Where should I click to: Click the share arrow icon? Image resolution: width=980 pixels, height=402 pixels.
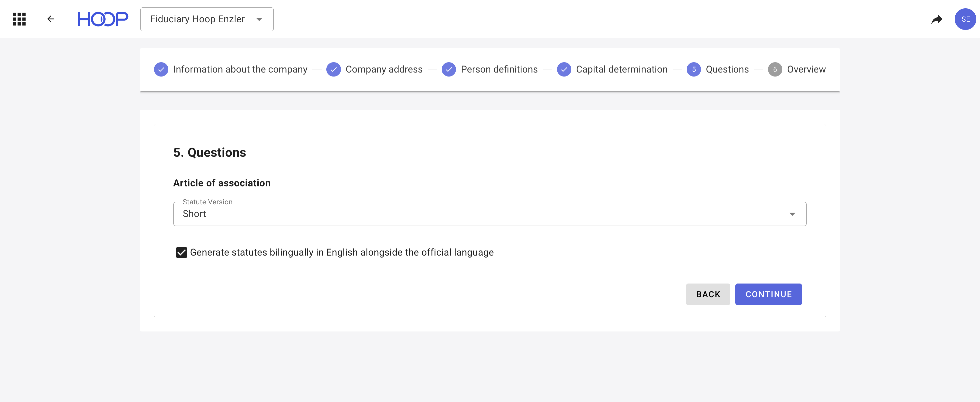point(937,19)
